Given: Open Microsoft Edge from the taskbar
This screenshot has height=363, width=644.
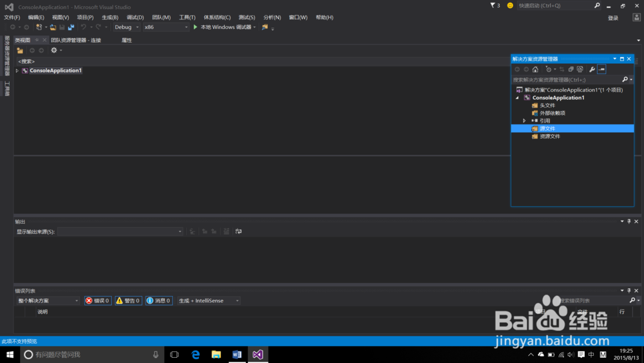Looking at the screenshot, I should [x=196, y=355].
